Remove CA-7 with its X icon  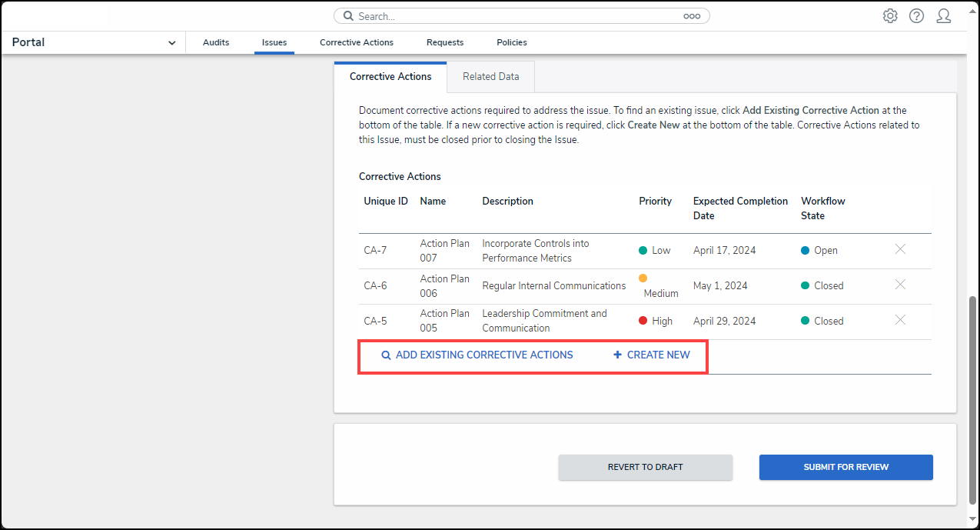point(900,249)
